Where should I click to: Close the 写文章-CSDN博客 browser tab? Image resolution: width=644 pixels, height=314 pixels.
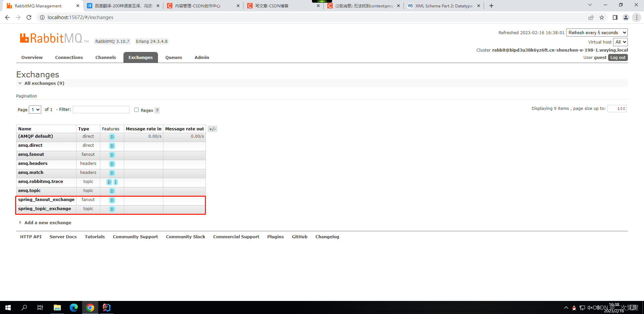318,6
